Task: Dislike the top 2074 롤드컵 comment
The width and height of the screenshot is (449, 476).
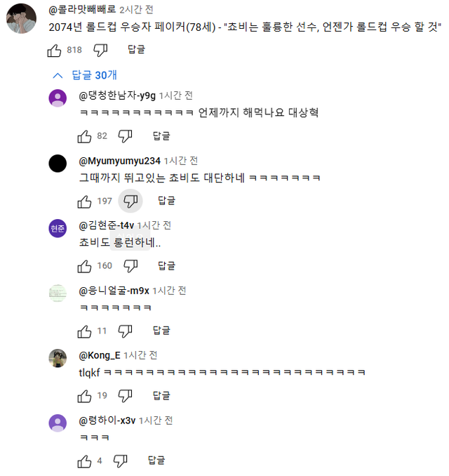Action: tap(100, 50)
